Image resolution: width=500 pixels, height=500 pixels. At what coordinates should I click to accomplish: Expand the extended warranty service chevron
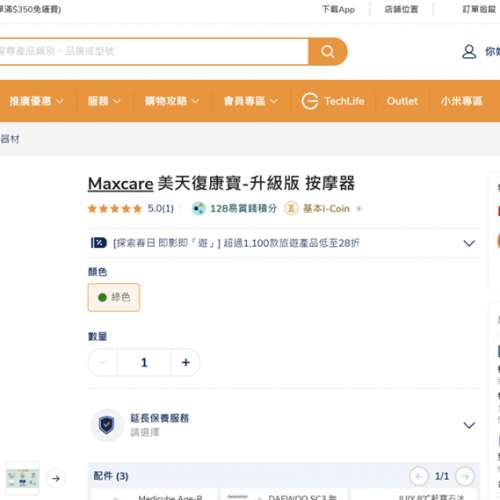click(x=469, y=425)
